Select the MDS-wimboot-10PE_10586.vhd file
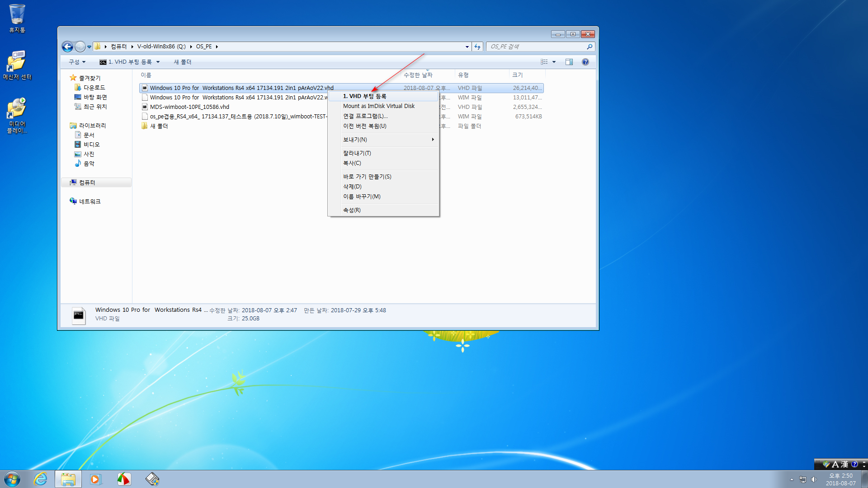 pos(189,107)
